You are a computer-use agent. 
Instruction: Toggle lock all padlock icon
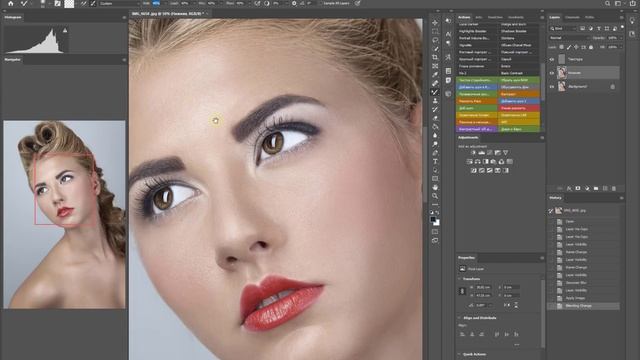tap(591, 47)
